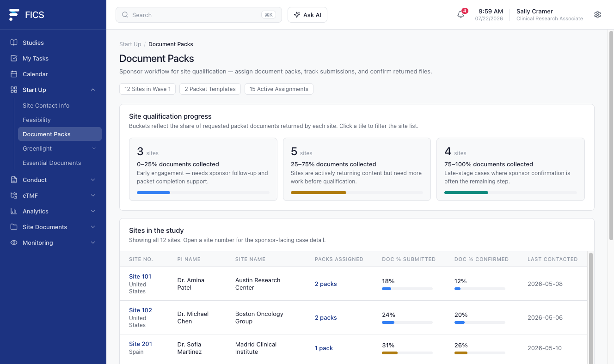Open settings gear icon
614x364 pixels.
(x=597, y=15)
